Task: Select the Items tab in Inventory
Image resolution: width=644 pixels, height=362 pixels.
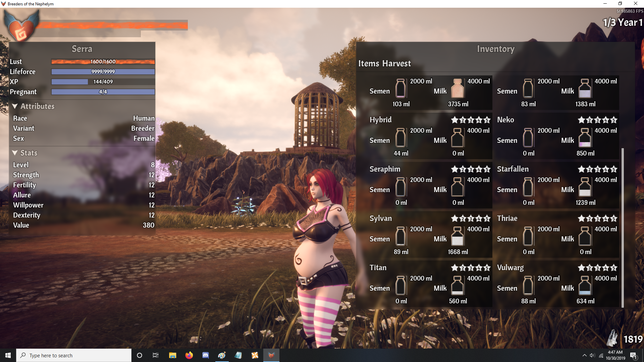Action: click(369, 63)
